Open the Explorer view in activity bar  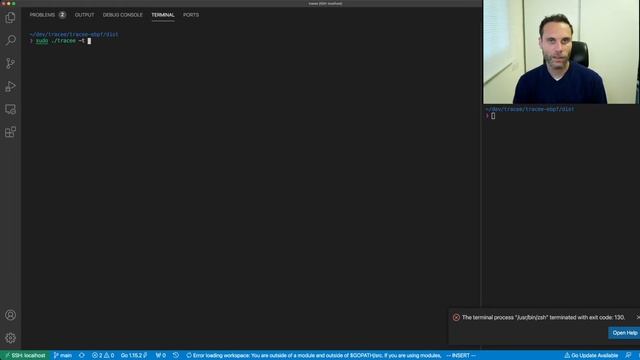point(11,18)
